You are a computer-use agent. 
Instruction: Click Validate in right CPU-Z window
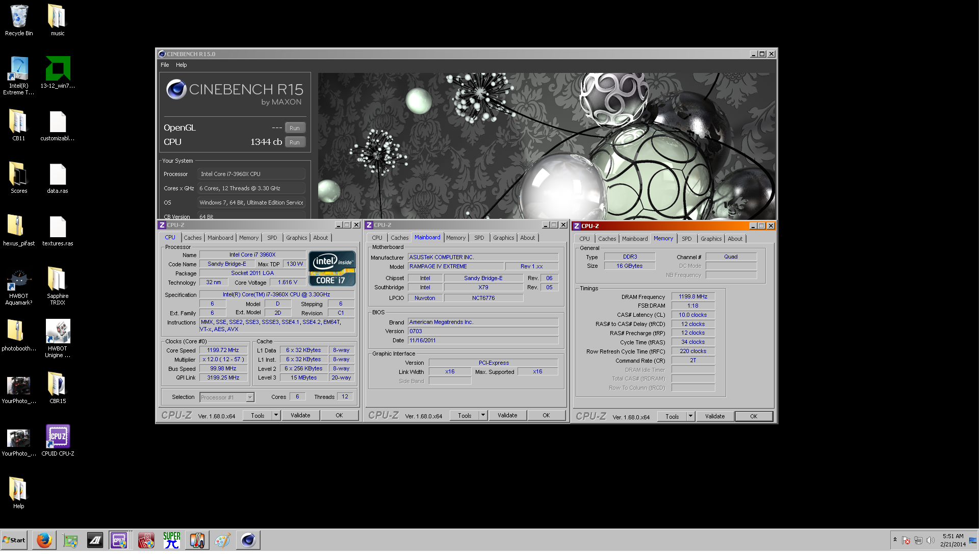[715, 416]
